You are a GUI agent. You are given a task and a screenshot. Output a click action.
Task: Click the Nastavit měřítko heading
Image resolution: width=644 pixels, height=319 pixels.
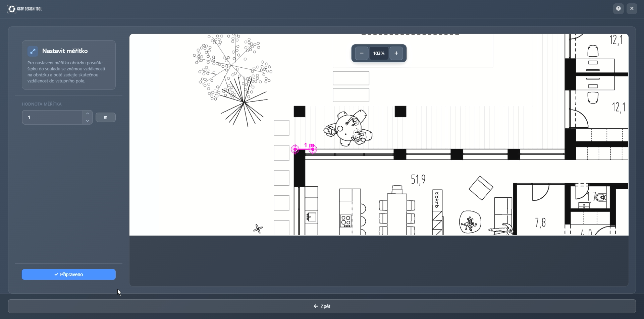65,51
